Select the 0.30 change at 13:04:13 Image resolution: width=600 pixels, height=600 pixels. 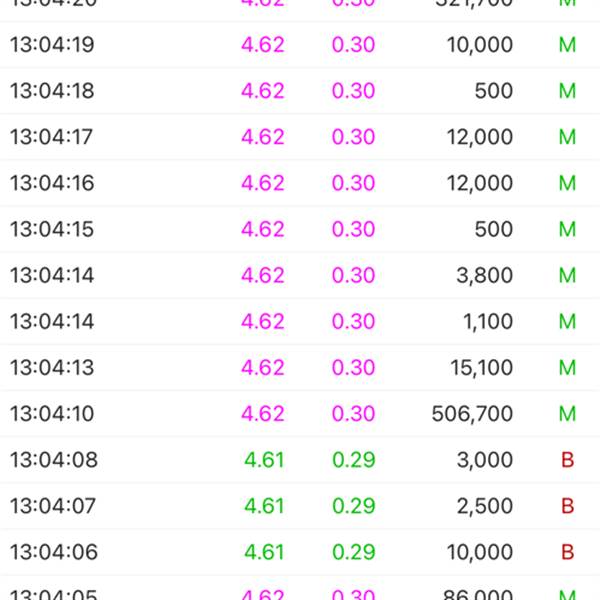(353, 368)
